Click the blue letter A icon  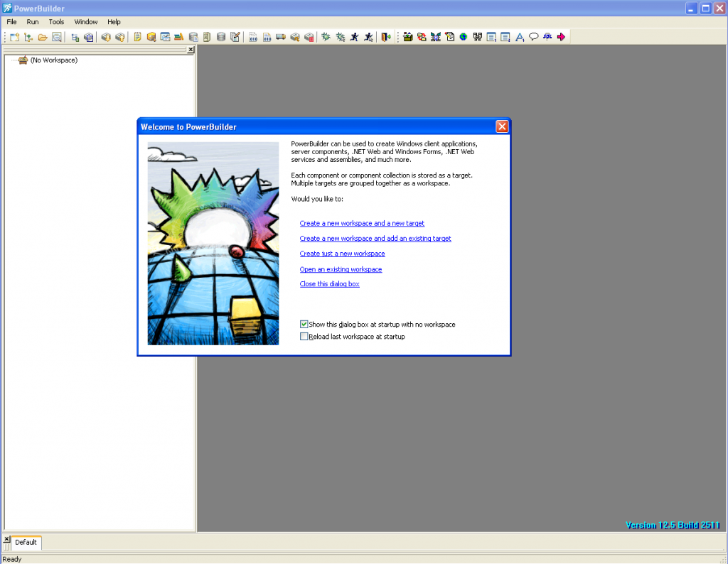520,37
